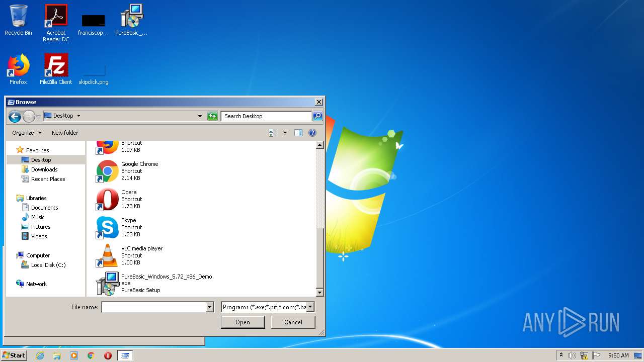The image size is (644, 362).
Task: Switch to the Browse app taskbar button
Action: pos(125,355)
